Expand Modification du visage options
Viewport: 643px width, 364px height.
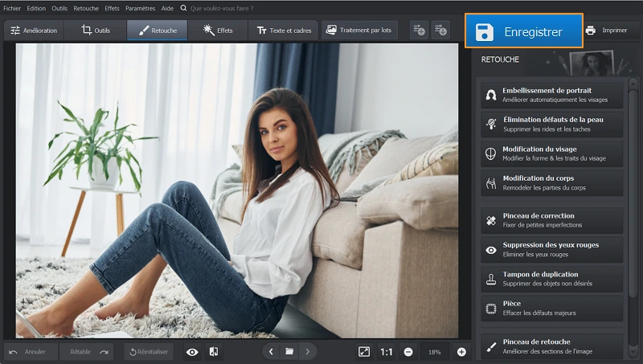pyautogui.click(x=551, y=153)
